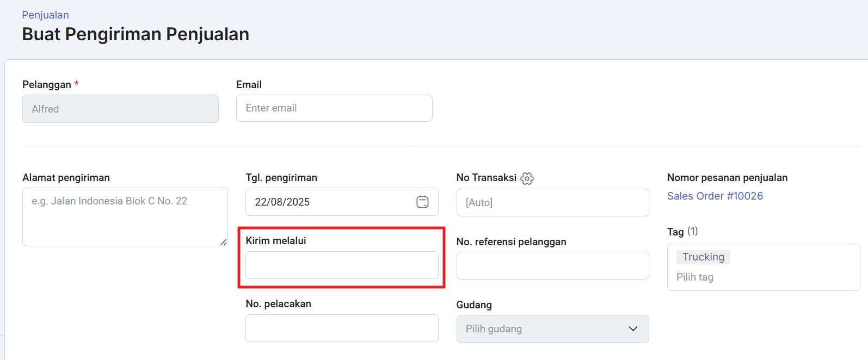Screen dimensions: 868x360
Task: Select the No. referensi pelanggan field
Action: pyautogui.click(x=552, y=265)
